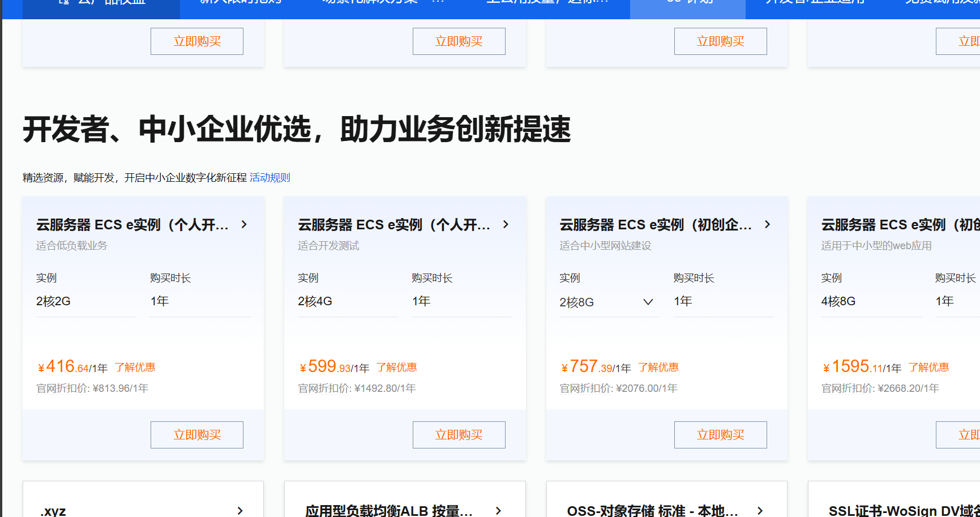Click the chevron on the 适合开发测试 card title

point(506,225)
